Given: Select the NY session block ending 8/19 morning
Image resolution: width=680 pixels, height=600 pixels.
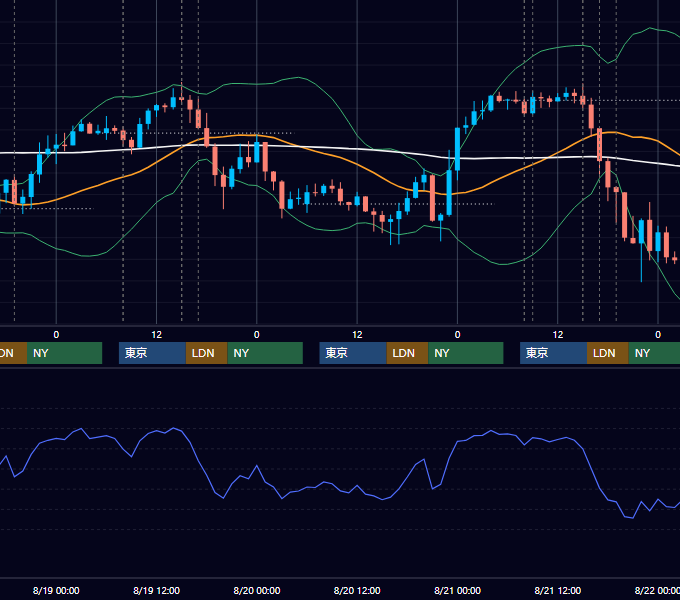Looking at the screenshot, I should tap(64, 353).
